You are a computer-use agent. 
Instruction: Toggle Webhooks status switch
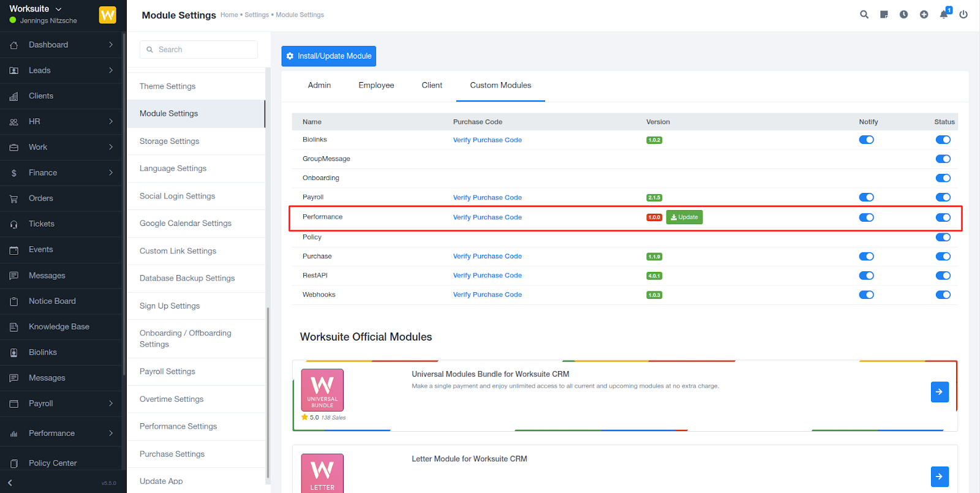[943, 295]
